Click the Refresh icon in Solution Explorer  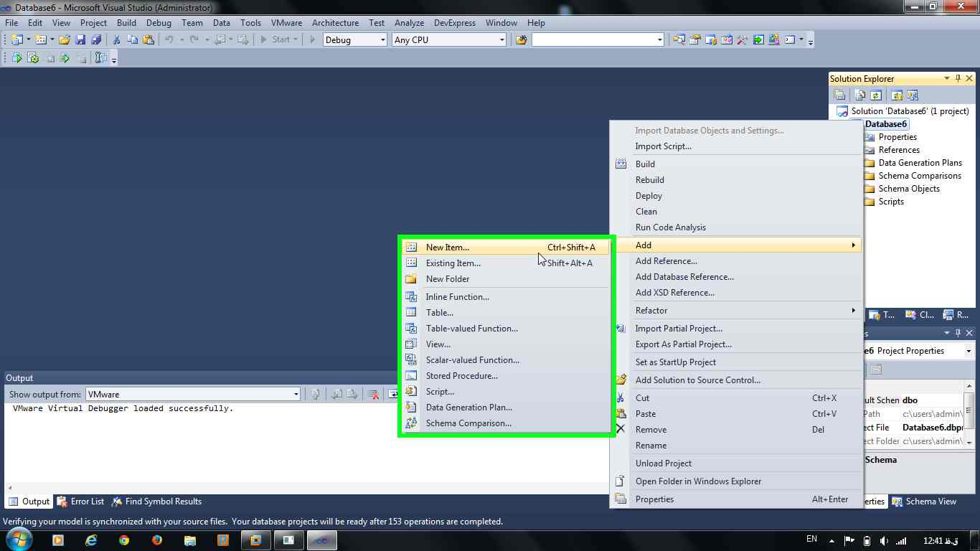point(876,95)
